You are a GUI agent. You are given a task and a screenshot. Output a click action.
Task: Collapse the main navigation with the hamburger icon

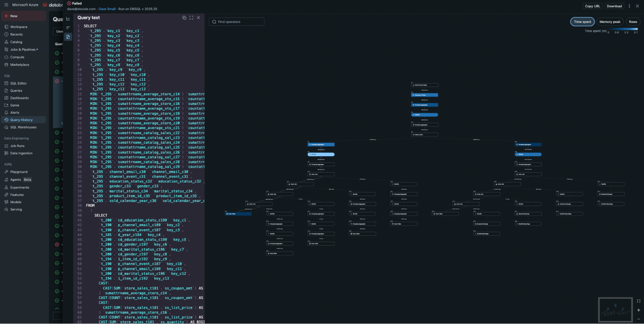pyautogui.click(x=6, y=5)
